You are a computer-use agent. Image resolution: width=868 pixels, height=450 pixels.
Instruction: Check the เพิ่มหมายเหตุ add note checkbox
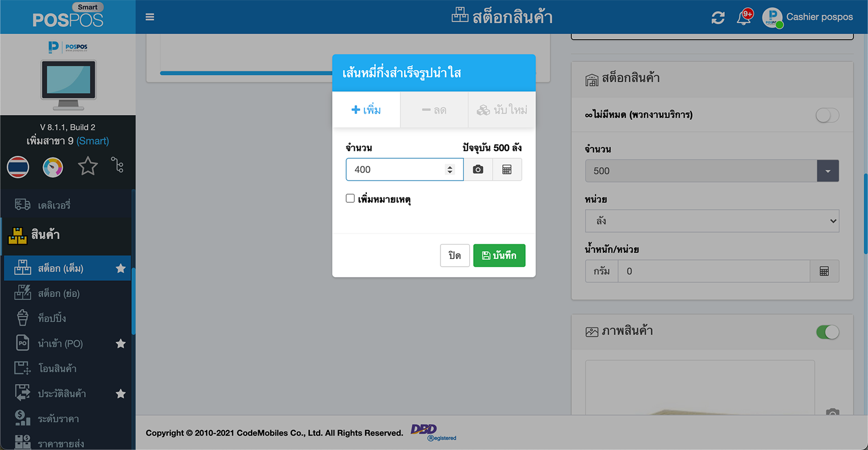350,198
